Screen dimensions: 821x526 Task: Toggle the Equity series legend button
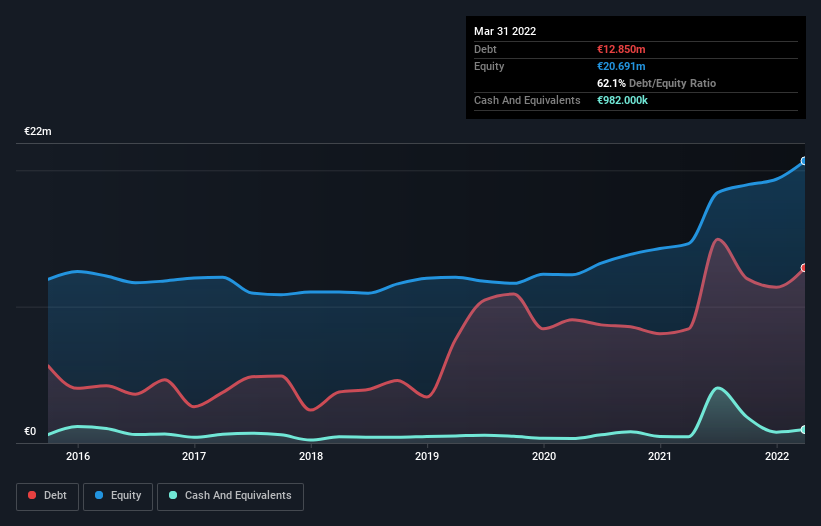pyautogui.click(x=118, y=496)
